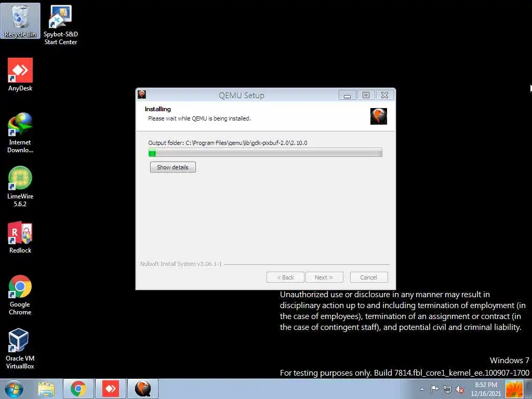Screen dimensions: 532x399
Task: Open the Windows Start menu orb
Action: pos(14,389)
